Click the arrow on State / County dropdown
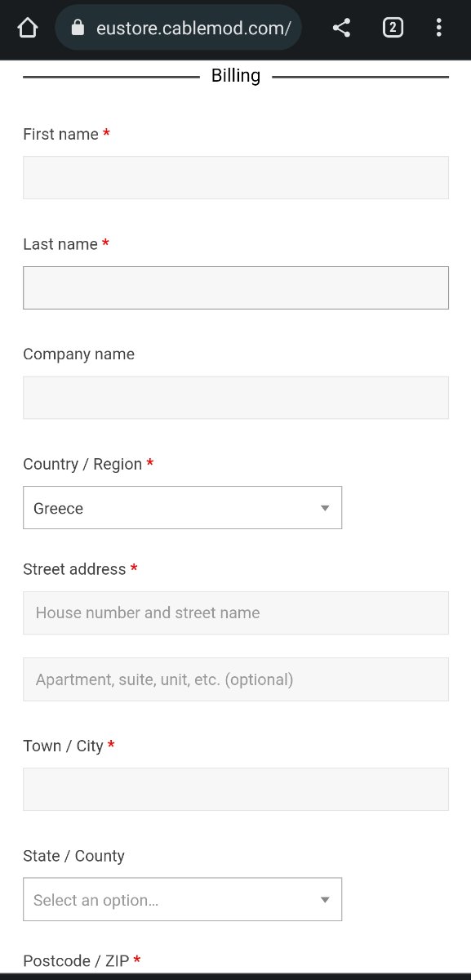Screen dimensions: 471x980 pos(325,900)
